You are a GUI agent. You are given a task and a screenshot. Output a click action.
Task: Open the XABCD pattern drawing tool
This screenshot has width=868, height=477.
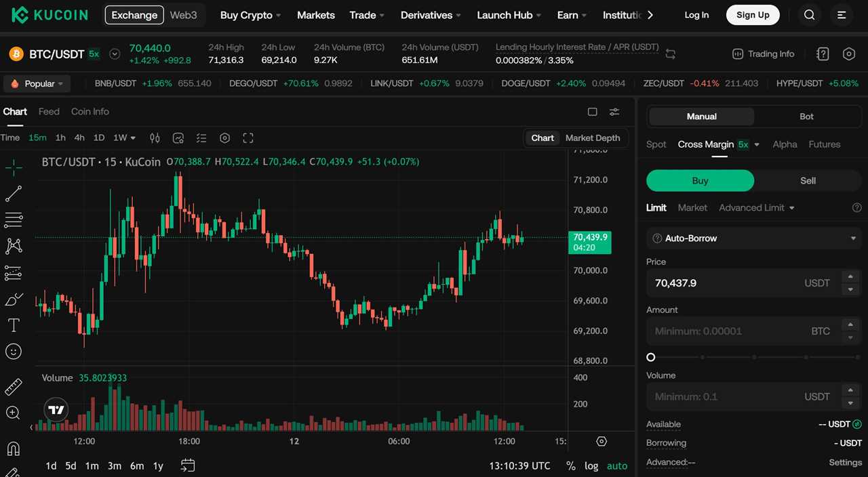coord(14,246)
